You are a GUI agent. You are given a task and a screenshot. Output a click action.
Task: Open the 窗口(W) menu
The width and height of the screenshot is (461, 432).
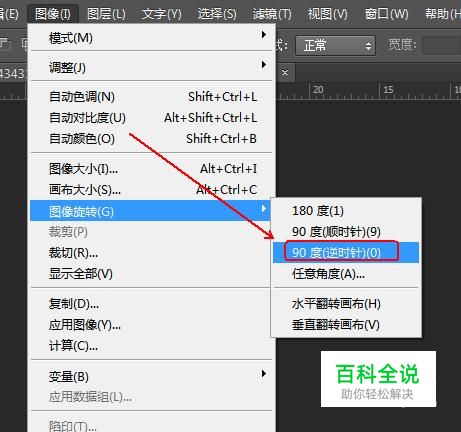[386, 14]
